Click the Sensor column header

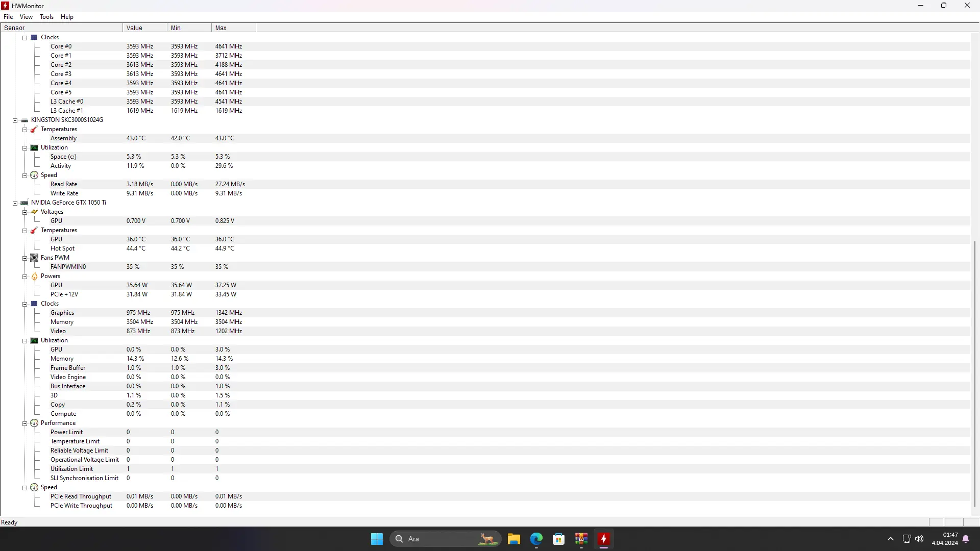[62, 28]
